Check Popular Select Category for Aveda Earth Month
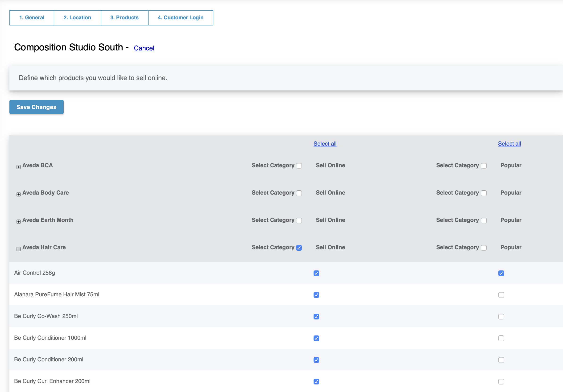 point(483,220)
